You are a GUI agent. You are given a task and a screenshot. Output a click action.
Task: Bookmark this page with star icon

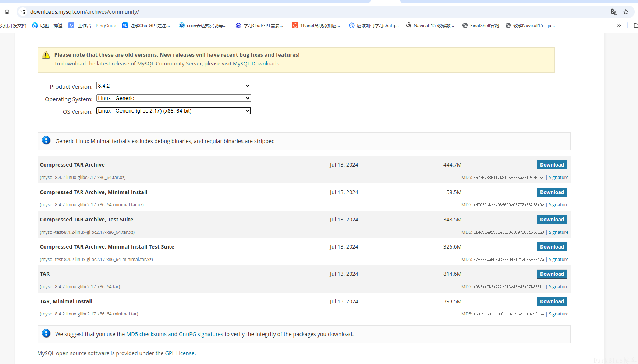tap(626, 12)
